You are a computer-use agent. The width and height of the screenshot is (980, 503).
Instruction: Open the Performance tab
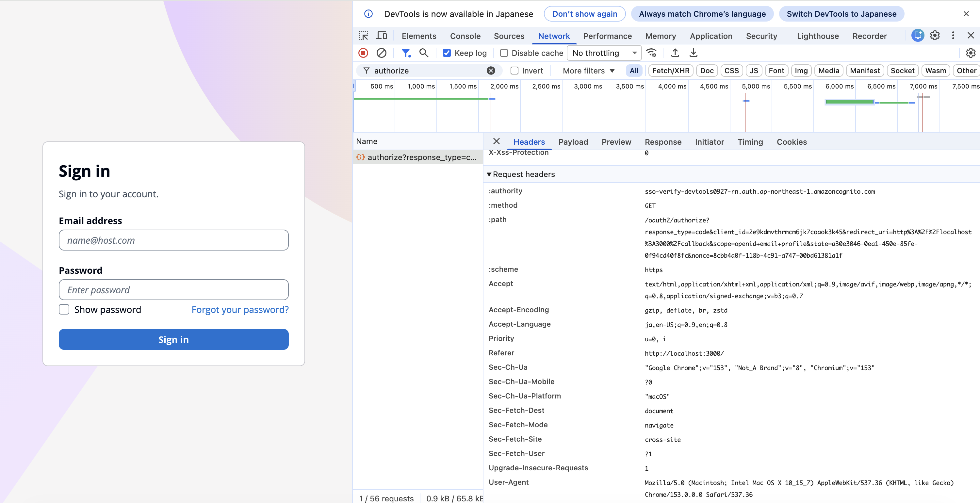[608, 36]
